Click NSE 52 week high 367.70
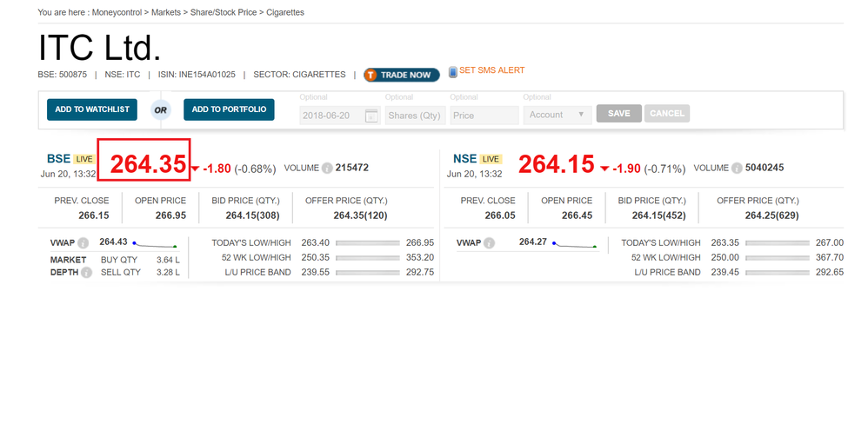Image resolution: width=868 pixels, height=437 pixels. pyautogui.click(x=830, y=258)
